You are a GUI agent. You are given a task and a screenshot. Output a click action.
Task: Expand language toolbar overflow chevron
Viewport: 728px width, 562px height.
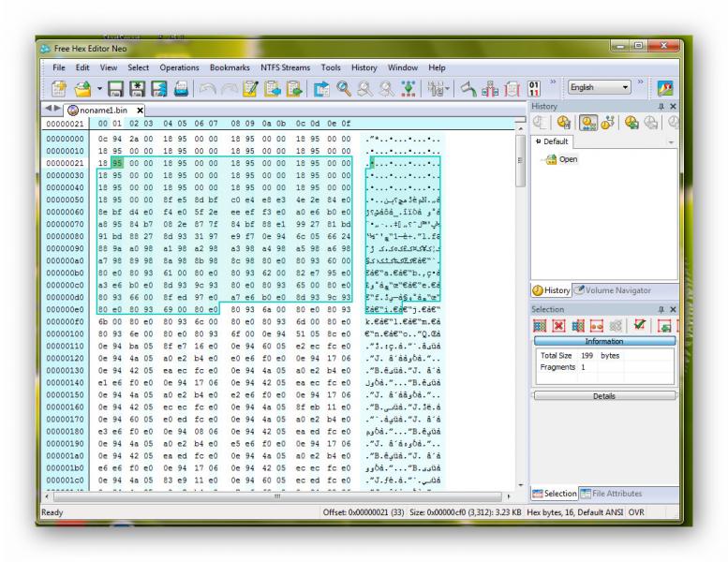click(640, 82)
